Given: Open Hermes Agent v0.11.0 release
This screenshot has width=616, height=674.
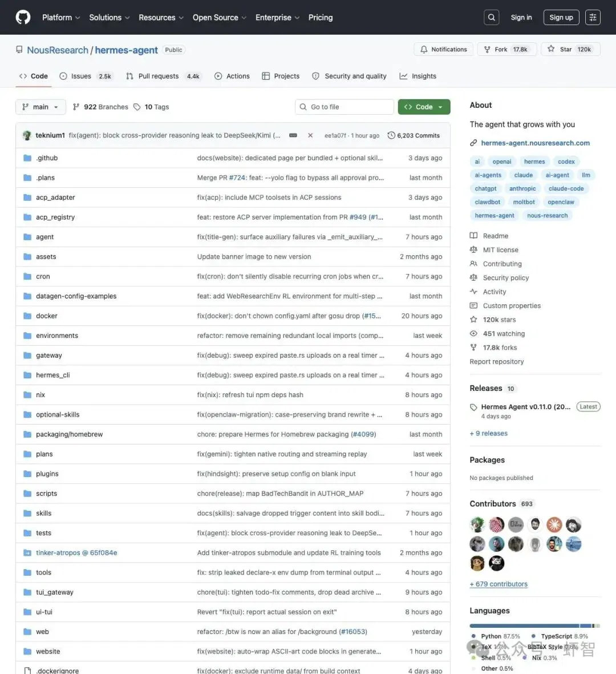Looking at the screenshot, I should [526, 407].
